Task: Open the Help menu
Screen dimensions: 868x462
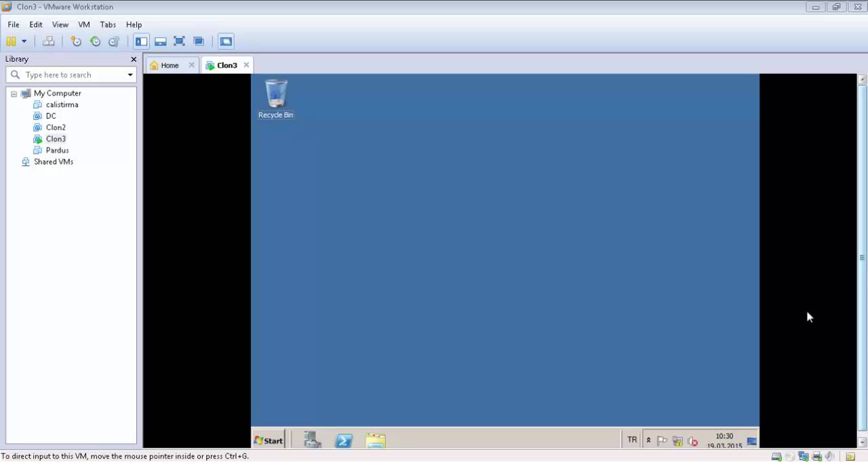Action: 134,24
